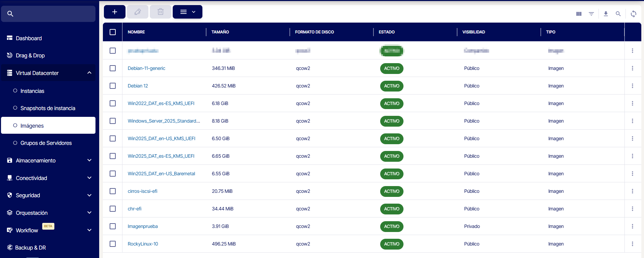Open three-dot menu for Debian 12 row
Screen dimensions: 644x258
[x=632, y=86]
